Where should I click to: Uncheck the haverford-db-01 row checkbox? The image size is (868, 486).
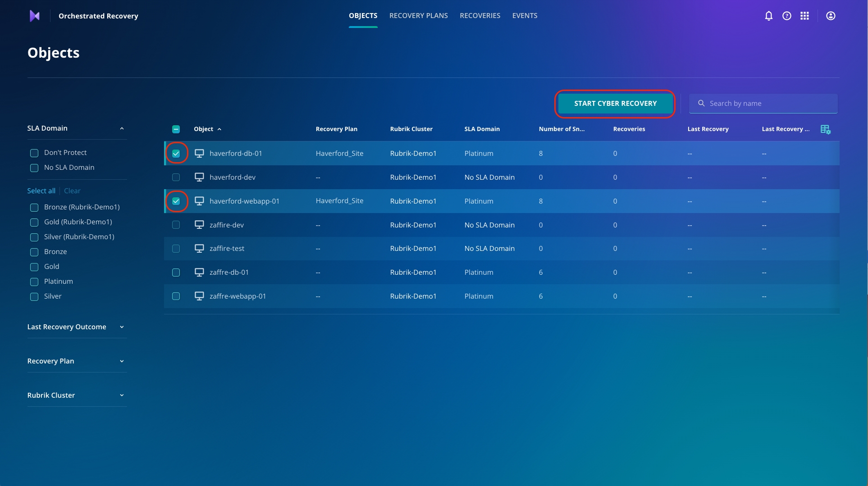(176, 154)
